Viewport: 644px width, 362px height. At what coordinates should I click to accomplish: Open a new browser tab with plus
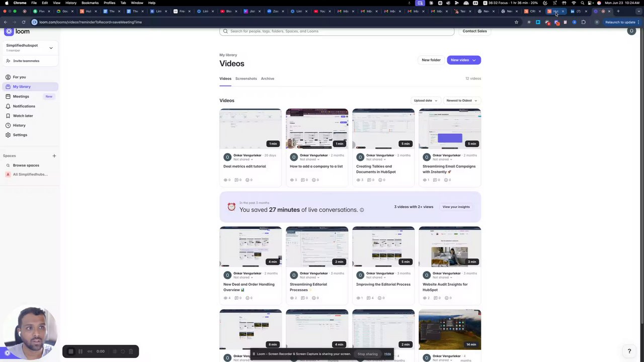[x=618, y=11]
